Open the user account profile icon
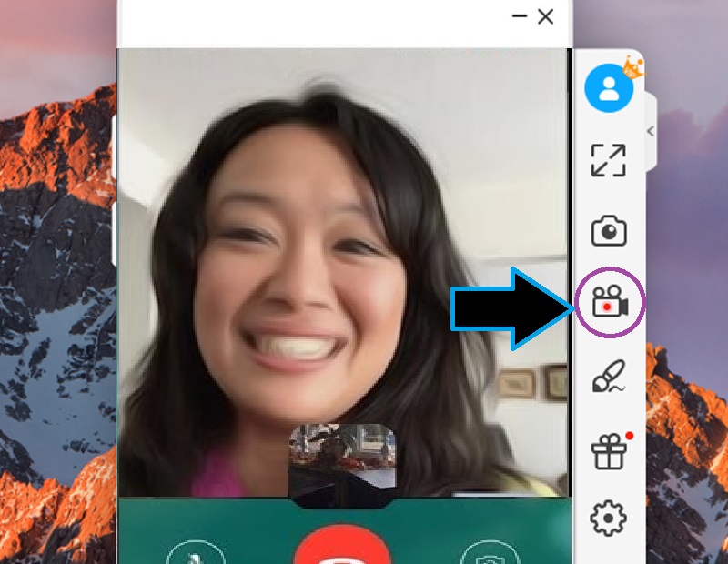 pyautogui.click(x=611, y=88)
